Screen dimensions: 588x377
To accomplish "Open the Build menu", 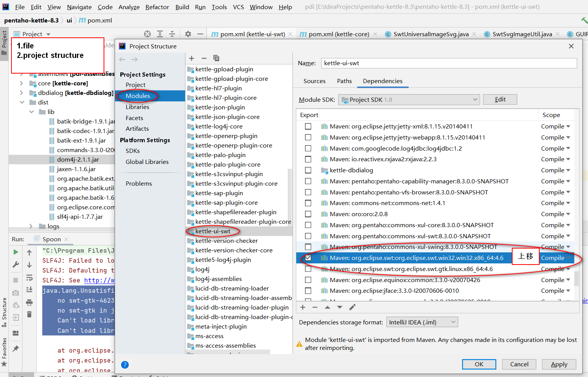I will (182, 7).
